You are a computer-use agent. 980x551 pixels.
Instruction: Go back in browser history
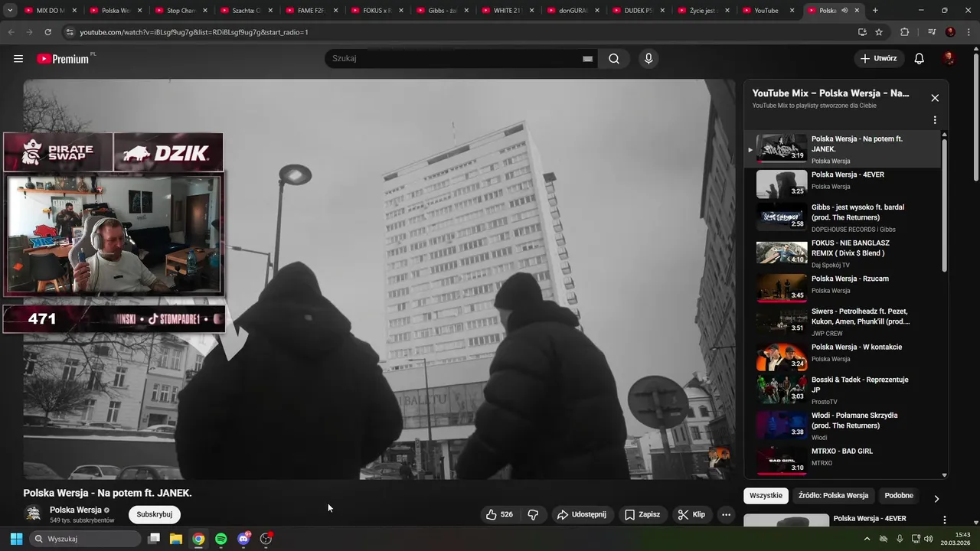coord(11,32)
